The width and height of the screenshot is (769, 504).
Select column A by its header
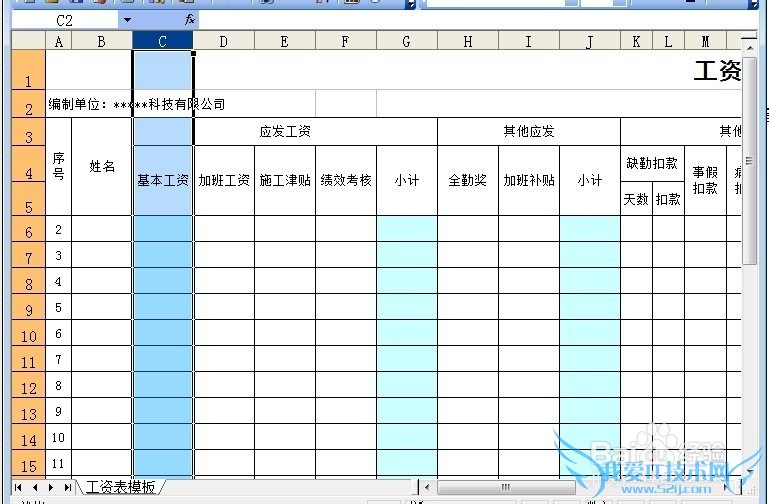coord(59,42)
